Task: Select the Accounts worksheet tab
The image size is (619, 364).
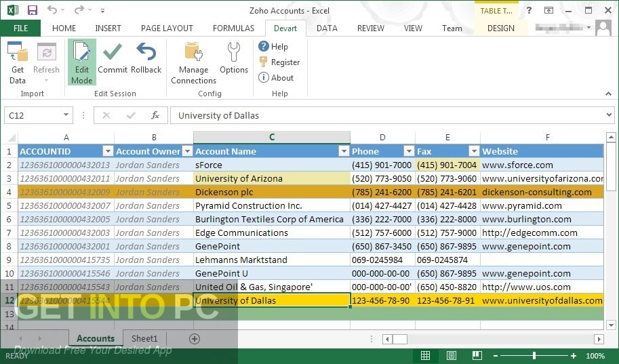Action: (96, 338)
